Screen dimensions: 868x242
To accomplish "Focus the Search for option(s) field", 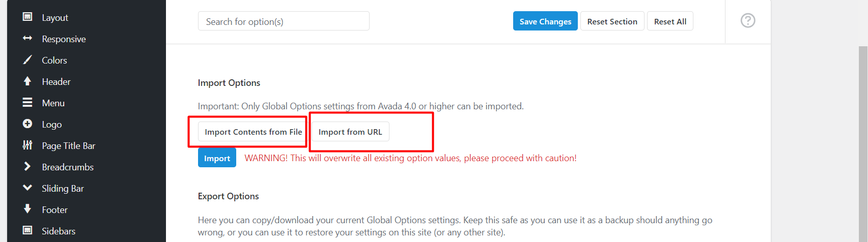I will click(x=284, y=21).
